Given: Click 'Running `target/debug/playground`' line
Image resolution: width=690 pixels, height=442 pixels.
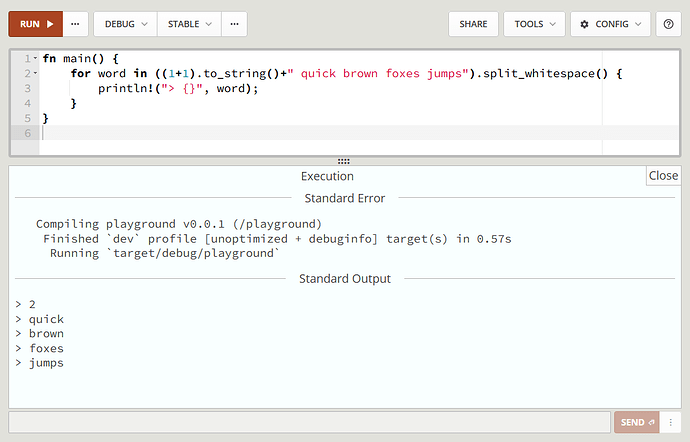Looking at the screenshot, I should [x=165, y=254].
